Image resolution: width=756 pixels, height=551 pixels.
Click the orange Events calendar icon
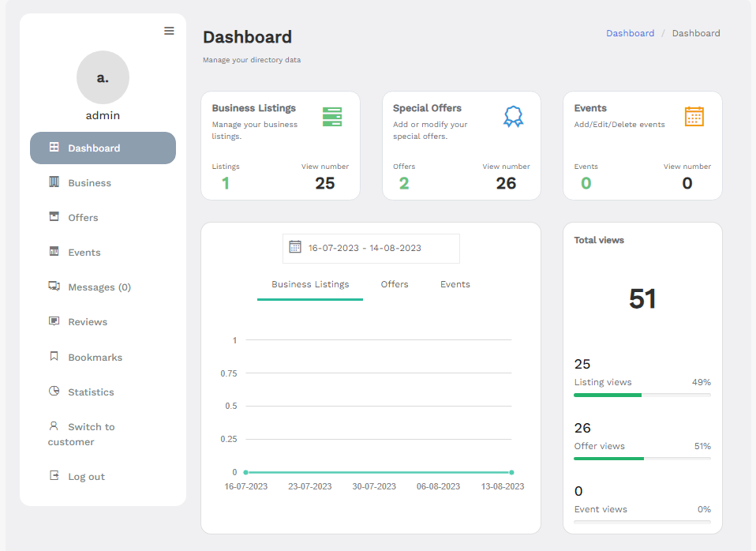694,116
